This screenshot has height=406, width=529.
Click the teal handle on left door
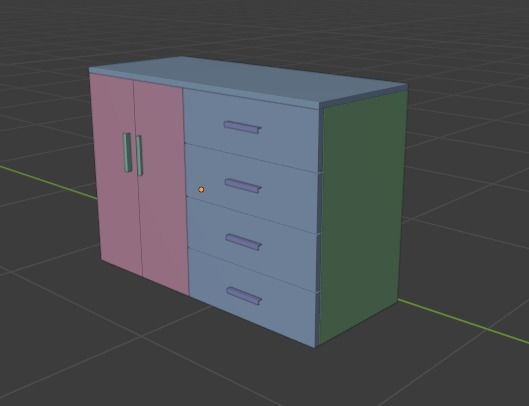[127, 153]
